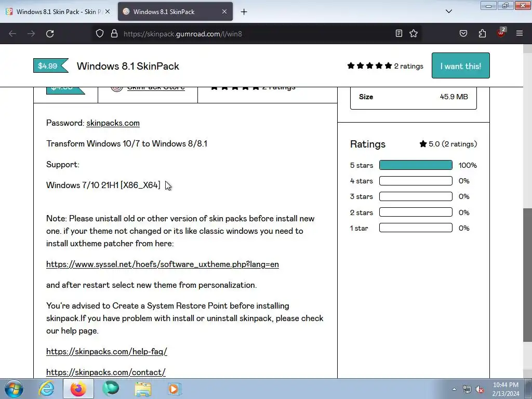This screenshot has height=399, width=532.
Task: Click the 5.0 (2 ratings) summary
Action: 448,144
